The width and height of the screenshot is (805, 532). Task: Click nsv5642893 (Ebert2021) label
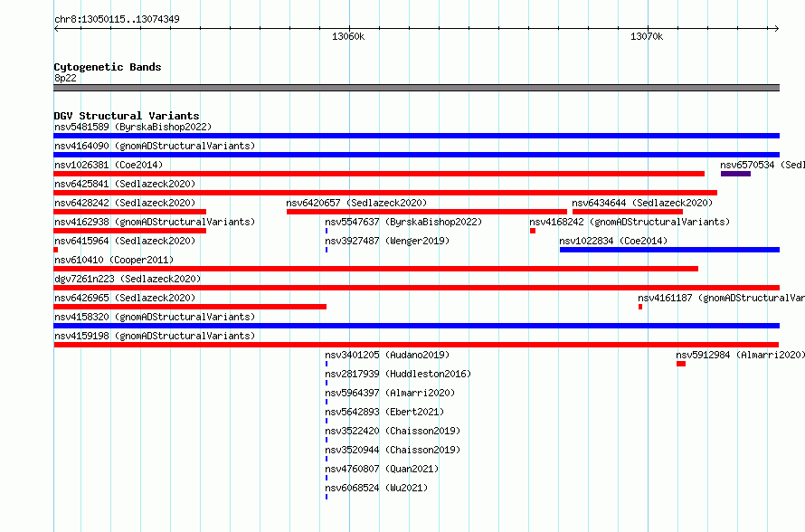pos(384,412)
